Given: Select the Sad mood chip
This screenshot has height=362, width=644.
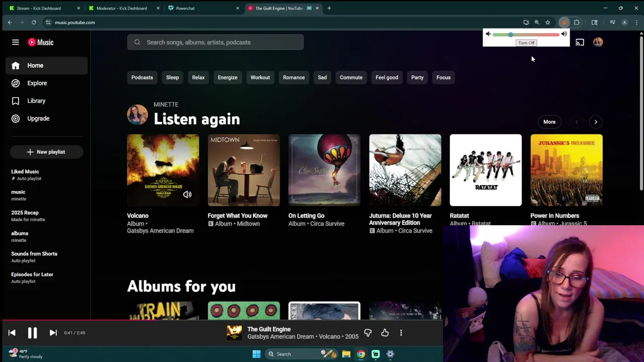Looking at the screenshot, I should click(x=322, y=77).
